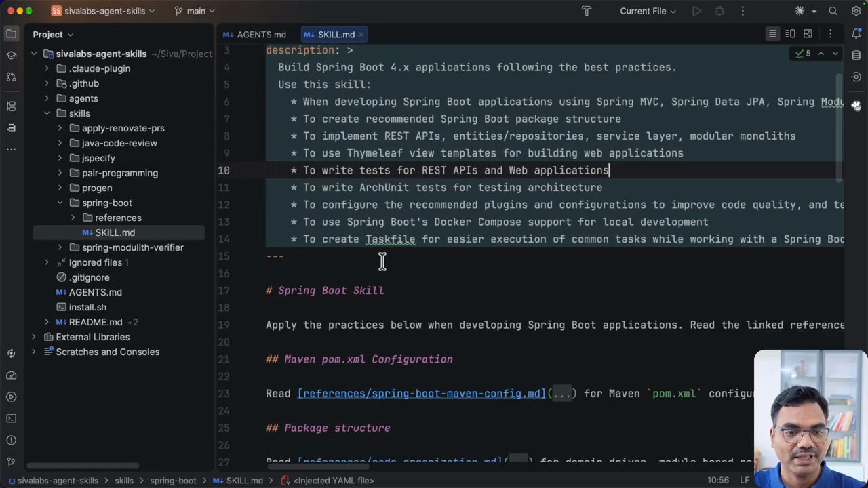Click the spring-boot breadcrumb in navigation bar
Viewport: 868px width, 488px height.
[173, 481]
